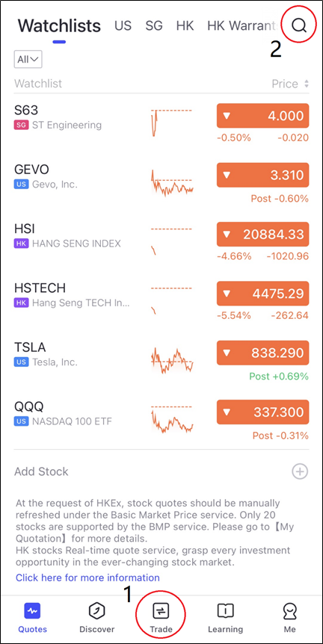
Task: Sort by the Price column arrows
Action: point(306,84)
